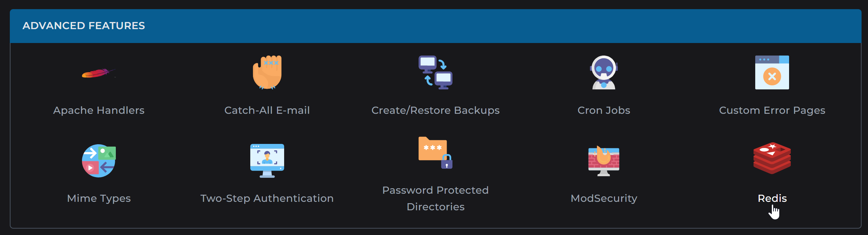Open backups via the Create/Restore Backups icon
Screen dimensions: 868x235
click(x=436, y=72)
